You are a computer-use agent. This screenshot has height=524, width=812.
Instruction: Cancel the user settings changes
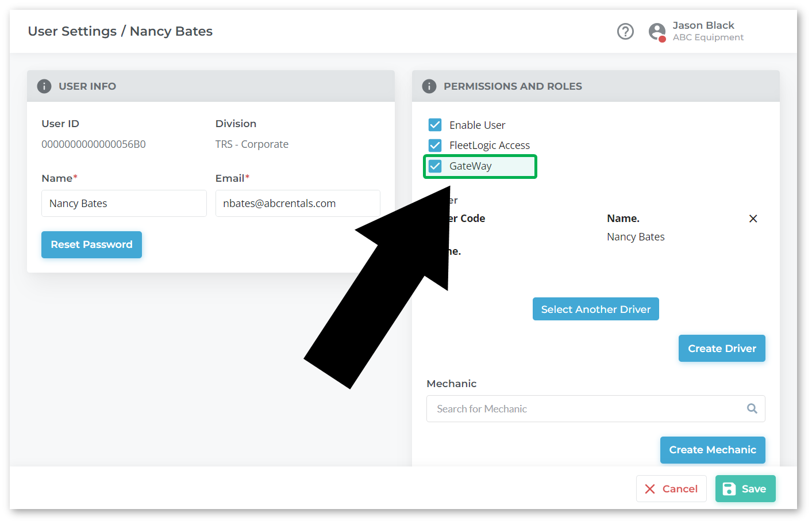pos(671,488)
